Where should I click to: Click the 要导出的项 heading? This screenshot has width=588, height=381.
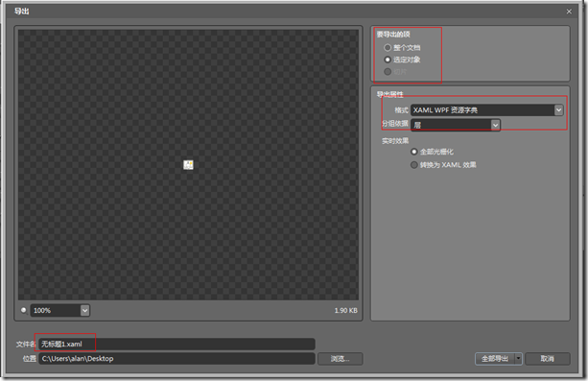(x=393, y=35)
